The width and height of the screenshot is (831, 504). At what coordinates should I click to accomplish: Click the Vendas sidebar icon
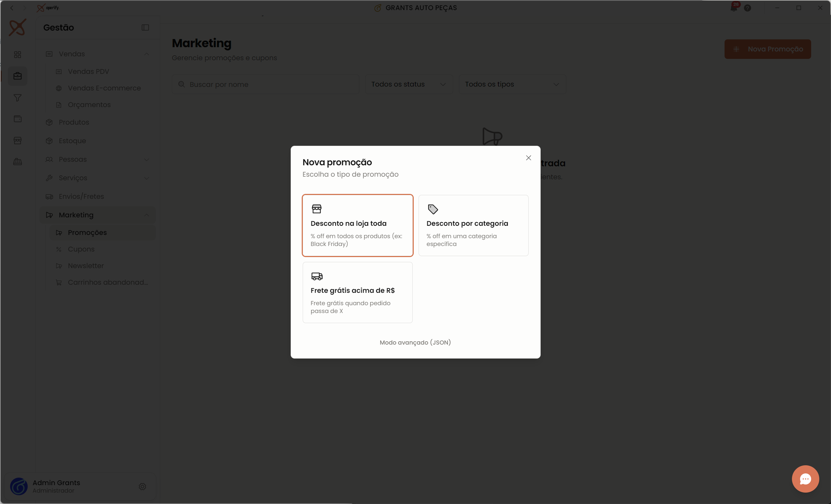(49, 54)
